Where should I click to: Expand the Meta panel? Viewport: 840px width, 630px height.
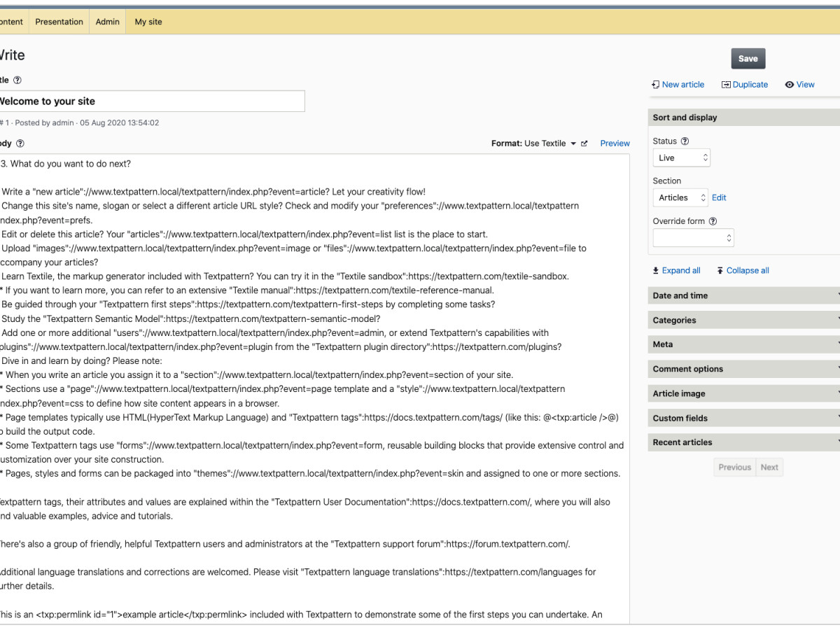coord(744,344)
